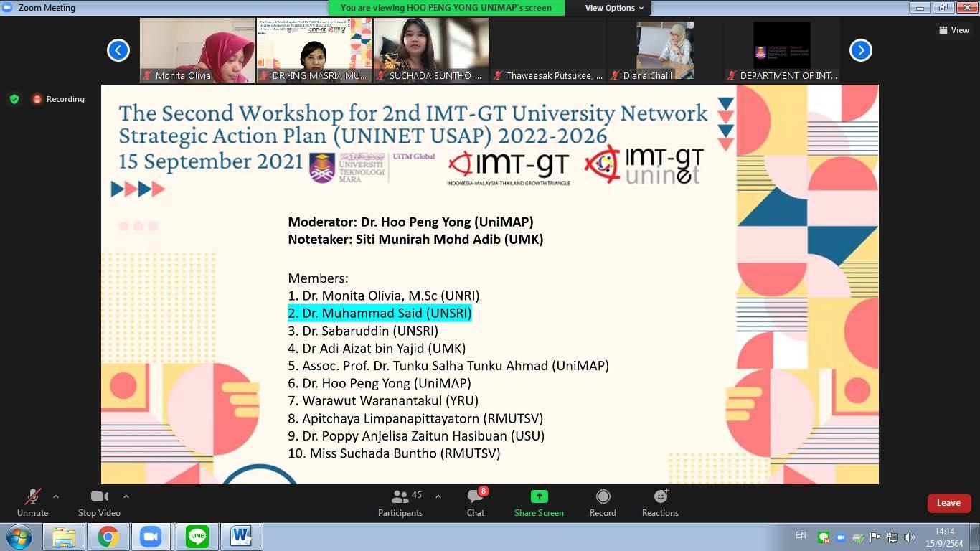Image resolution: width=980 pixels, height=551 pixels.
Task: Click the green Share Screen icon
Action: click(539, 496)
